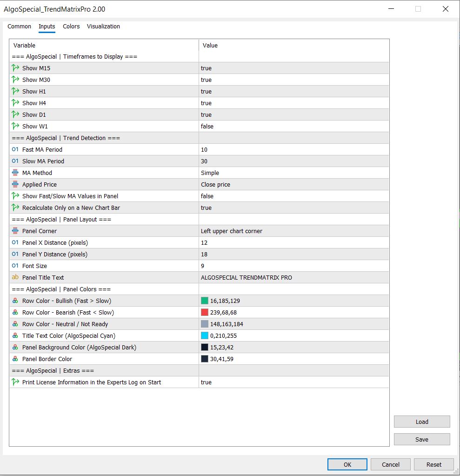
Task: Toggle the Show W1 false value
Action: pyautogui.click(x=293, y=126)
